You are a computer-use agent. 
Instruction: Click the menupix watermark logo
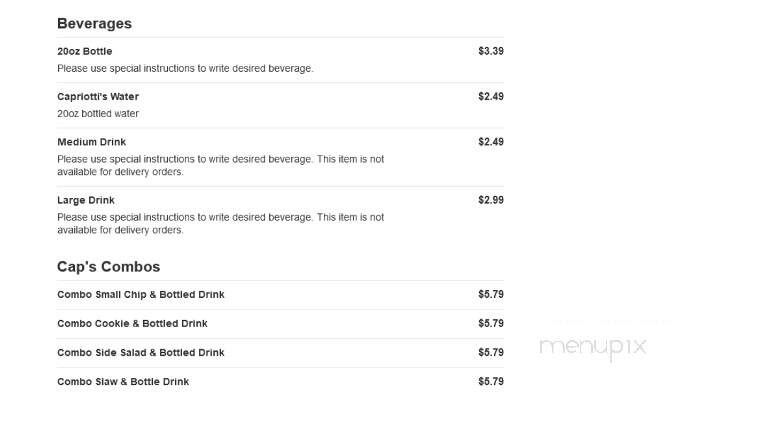point(593,348)
